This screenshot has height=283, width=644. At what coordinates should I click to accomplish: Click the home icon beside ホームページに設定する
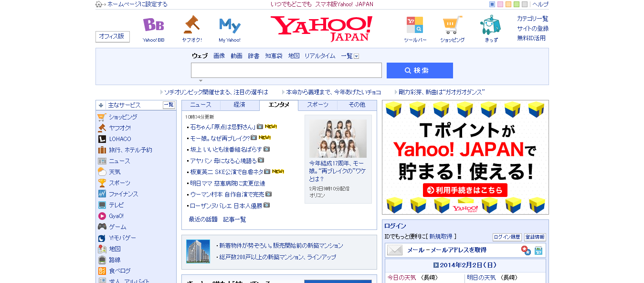(98, 4)
